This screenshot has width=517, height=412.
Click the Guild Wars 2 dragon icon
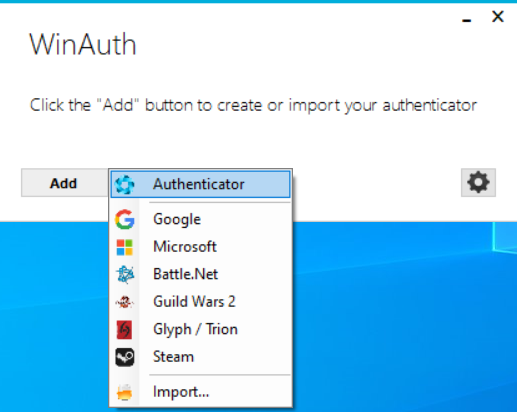[x=125, y=302]
